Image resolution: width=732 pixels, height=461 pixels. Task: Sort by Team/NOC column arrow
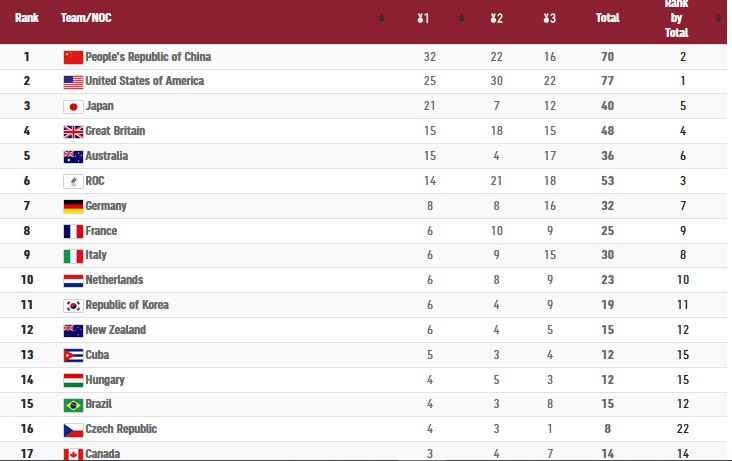coord(381,18)
